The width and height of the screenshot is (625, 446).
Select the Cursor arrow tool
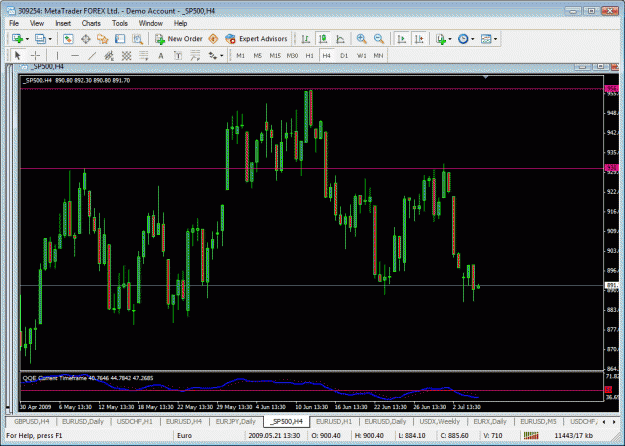17,55
